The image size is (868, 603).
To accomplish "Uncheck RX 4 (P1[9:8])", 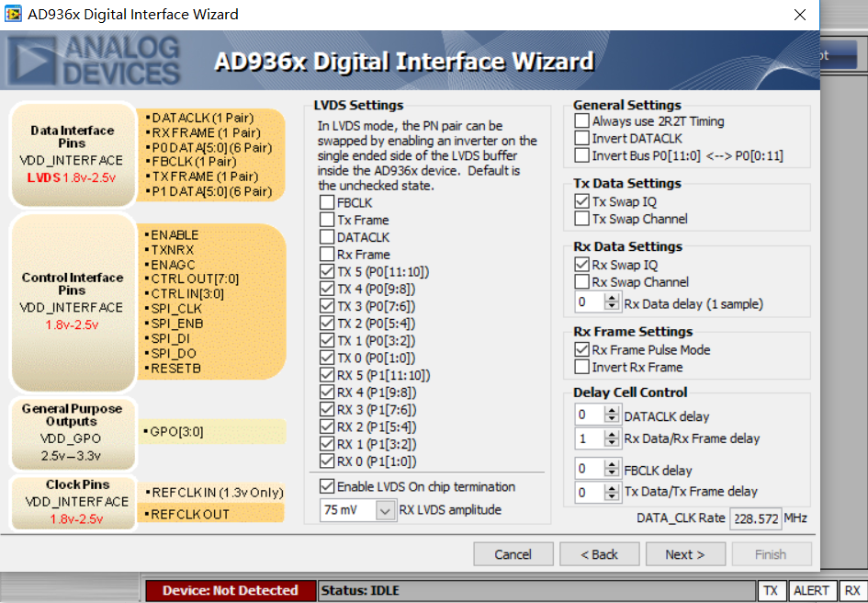I will click(x=327, y=392).
